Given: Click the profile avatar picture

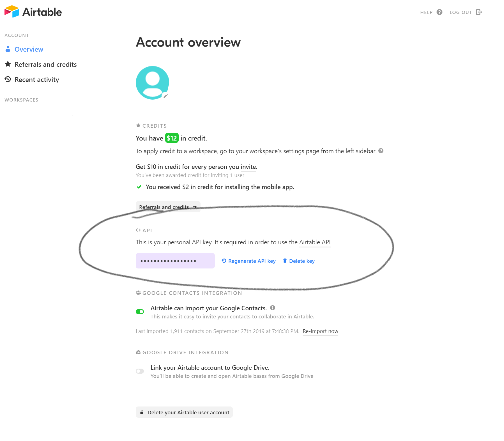Looking at the screenshot, I should click(152, 82).
